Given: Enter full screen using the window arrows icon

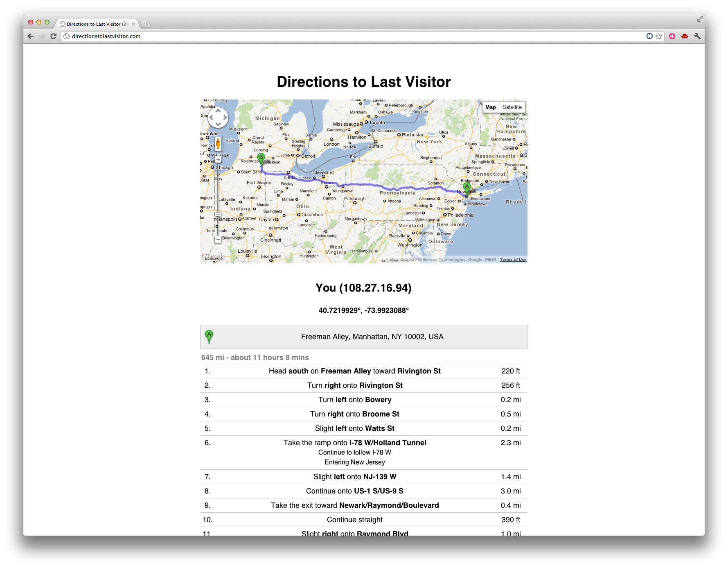Looking at the screenshot, I should tap(700, 19).
